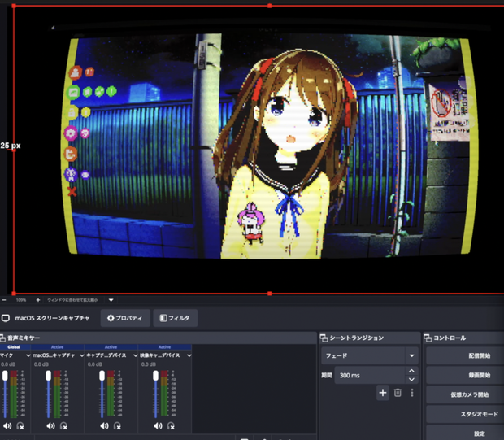The height and width of the screenshot is (440, 504).
Task: Click the マイク volume fader handle
Action: point(5,376)
